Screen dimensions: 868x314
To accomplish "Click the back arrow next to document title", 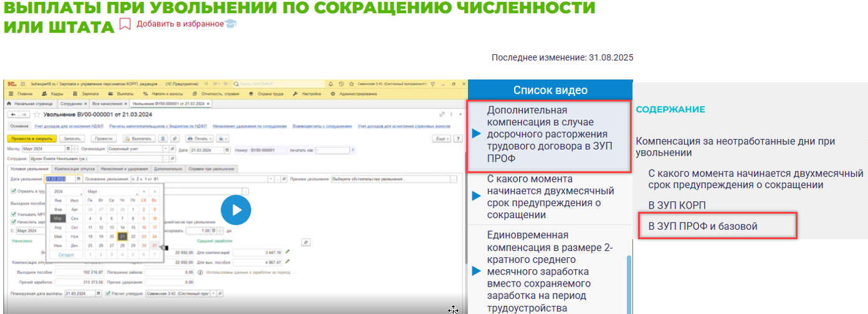I will [13, 115].
